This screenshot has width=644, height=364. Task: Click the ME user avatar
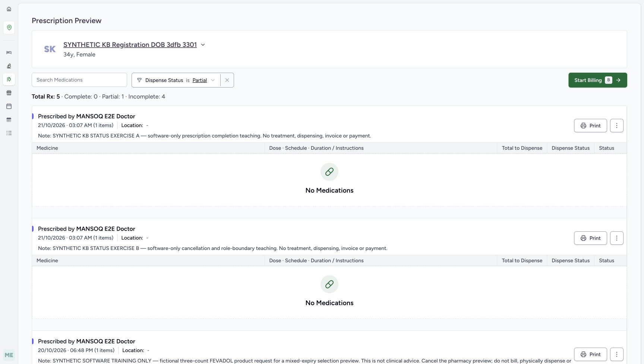click(9, 355)
